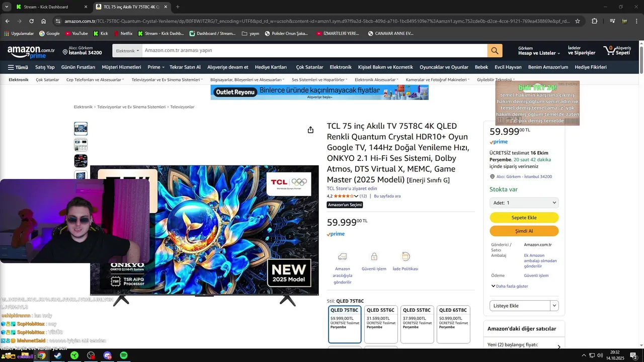Screen dimensions: 644x362
Task: Open Steam from the taskbar
Action: [58, 355]
